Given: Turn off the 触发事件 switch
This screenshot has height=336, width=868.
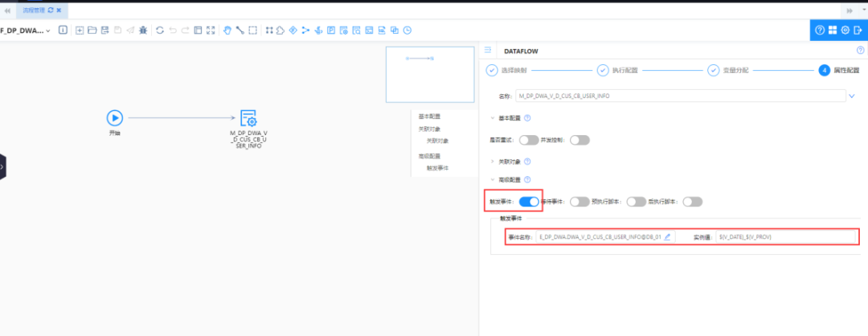Looking at the screenshot, I should [x=529, y=202].
